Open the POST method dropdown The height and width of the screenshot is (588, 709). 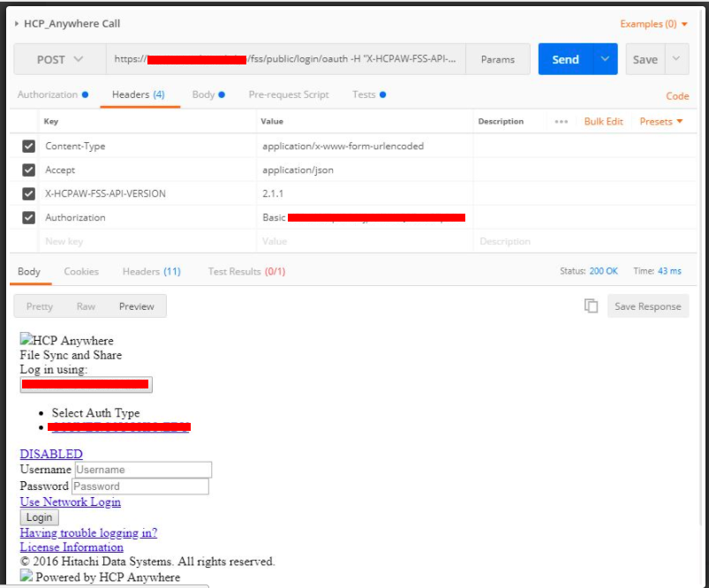pyautogui.click(x=60, y=59)
